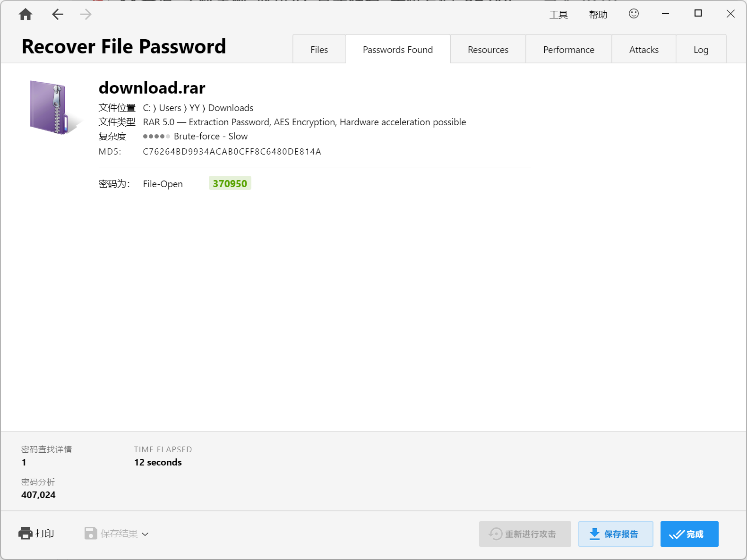Image resolution: width=747 pixels, height=560 pixels.
Task: Click the blue 完成 button
Action: point(689,534)
